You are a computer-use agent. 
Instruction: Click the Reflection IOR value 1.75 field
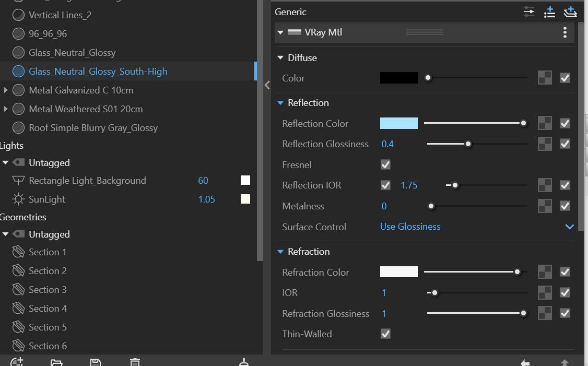click(409, 185)
